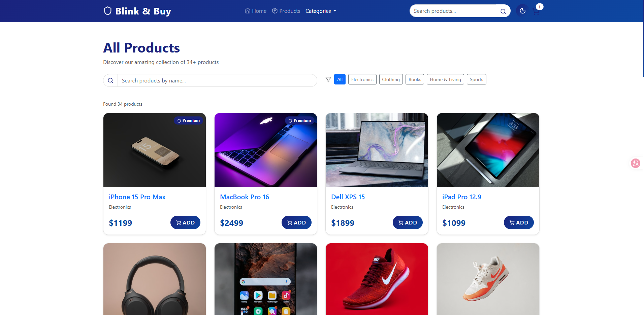Image resolution: width=644 pixels, height=315 pixels.
Task: Filter by Home & Living category
Action: 445,79
